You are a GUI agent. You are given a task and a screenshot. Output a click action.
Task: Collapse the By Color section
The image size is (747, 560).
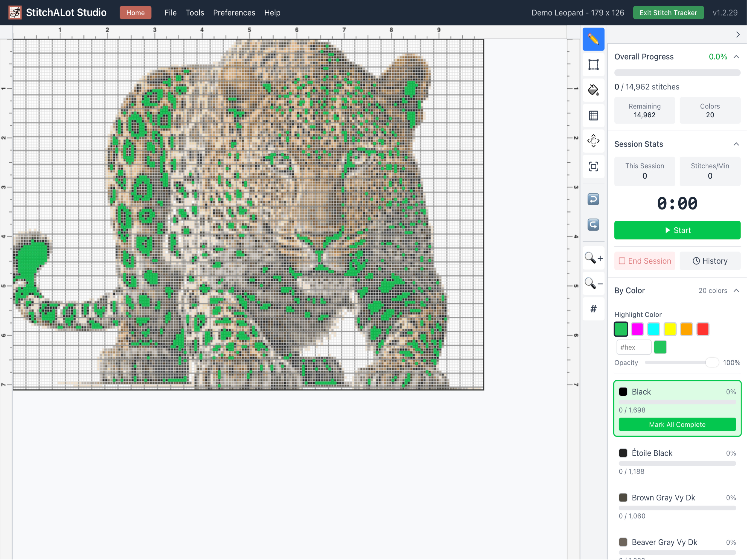736,290
